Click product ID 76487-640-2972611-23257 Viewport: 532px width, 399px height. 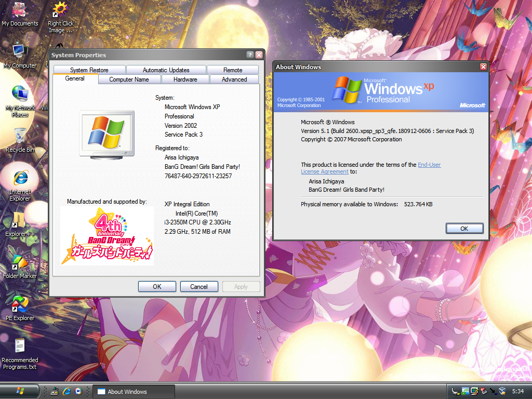pyautogui.click(x=198, y=176)
